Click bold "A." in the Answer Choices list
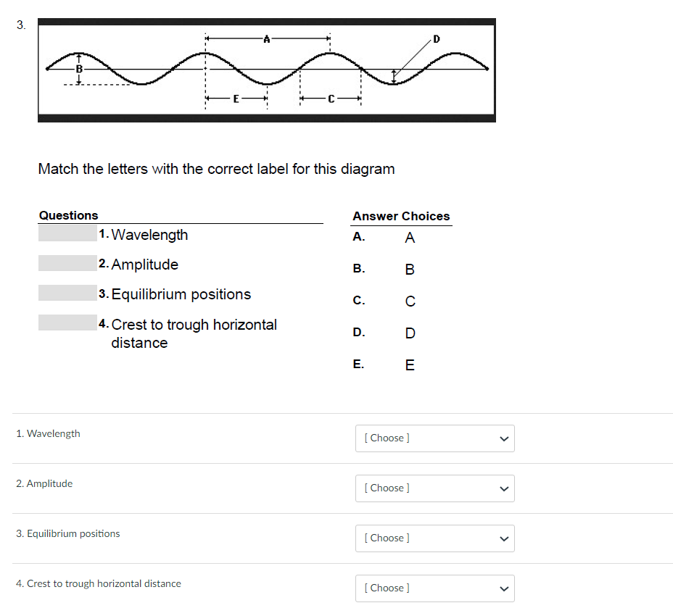Image resolution: width=673 pixels, height=616 pixels. point(358,237)
